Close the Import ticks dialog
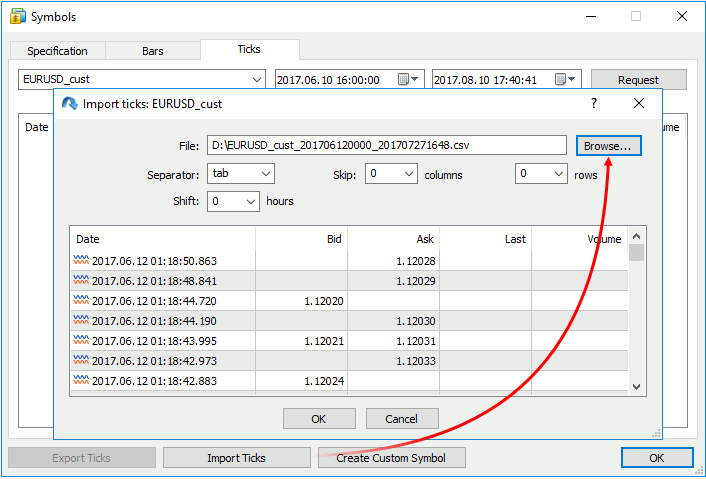This screenshot has width=706, height=479. 638,104
